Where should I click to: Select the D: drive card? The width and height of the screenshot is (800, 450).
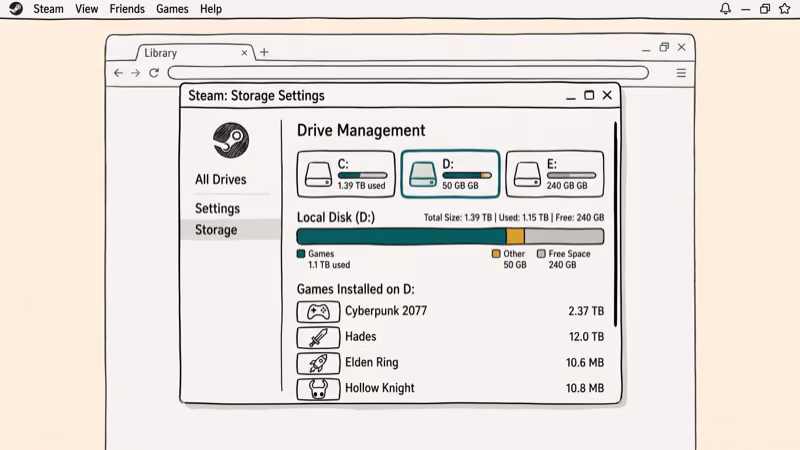pos(450,174)
